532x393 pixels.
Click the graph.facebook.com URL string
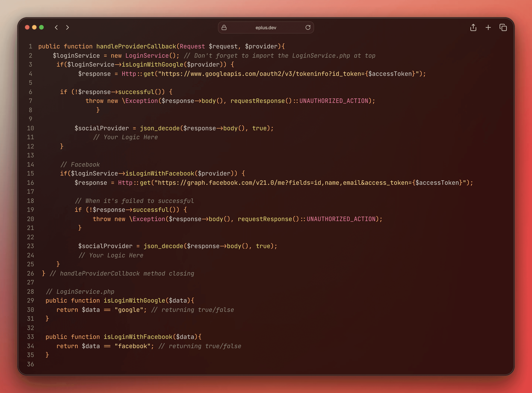(x=310, y=183)
